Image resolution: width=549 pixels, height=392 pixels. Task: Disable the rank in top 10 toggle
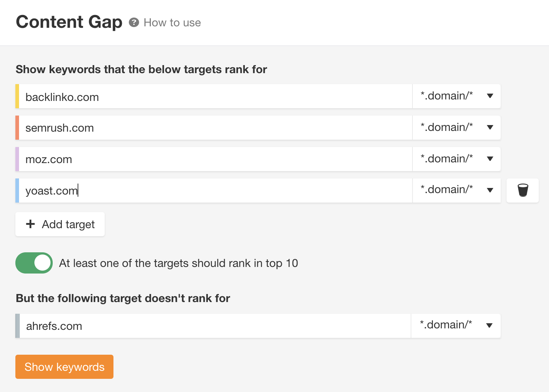point(34,263)
